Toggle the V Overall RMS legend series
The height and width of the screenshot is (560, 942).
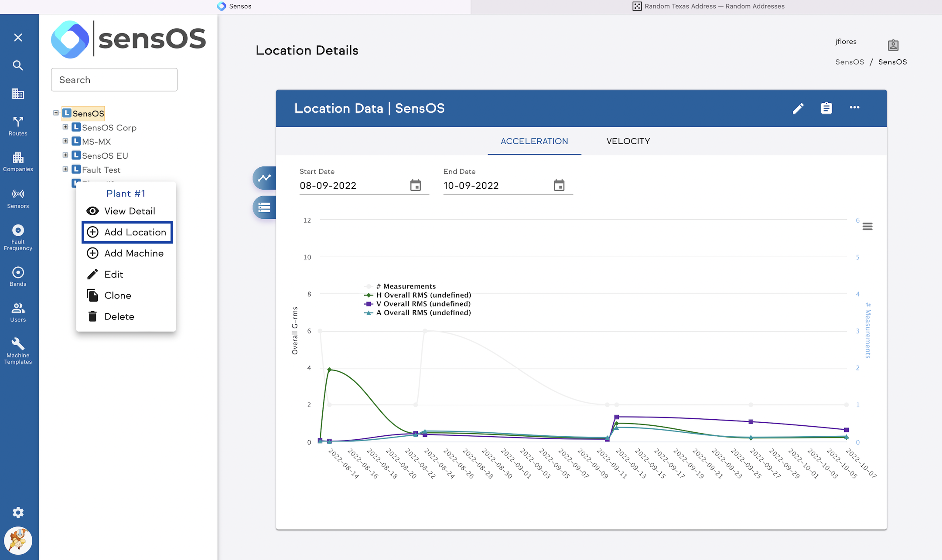pyautogui.click(x=417, y=304)
